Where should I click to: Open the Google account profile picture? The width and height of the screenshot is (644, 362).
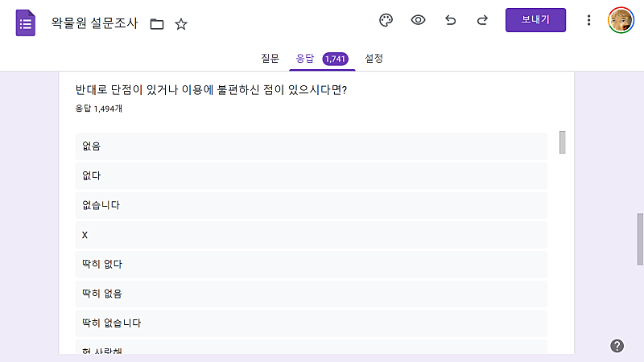coord(621,20)
